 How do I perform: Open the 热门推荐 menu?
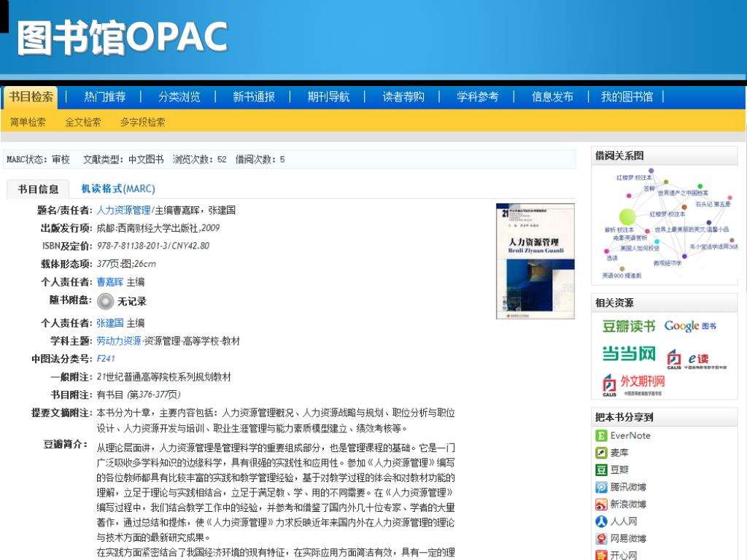105,97
